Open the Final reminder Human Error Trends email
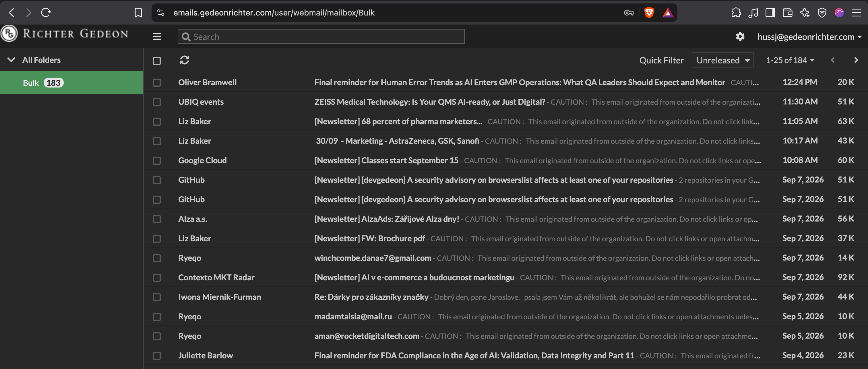 [x=520, y=82]
